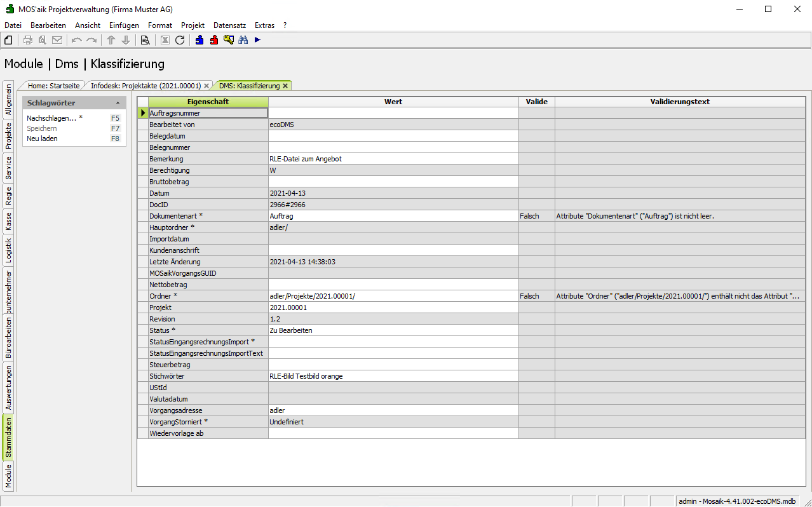Image resolution: width=812 pixels, height=507 pixels.
Task: Switch to the Home: Startseite tab
Action: [x=53, y=85]
